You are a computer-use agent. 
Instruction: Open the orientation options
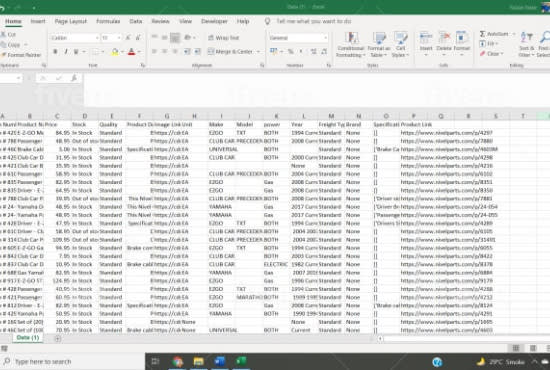tap(189, 38)
